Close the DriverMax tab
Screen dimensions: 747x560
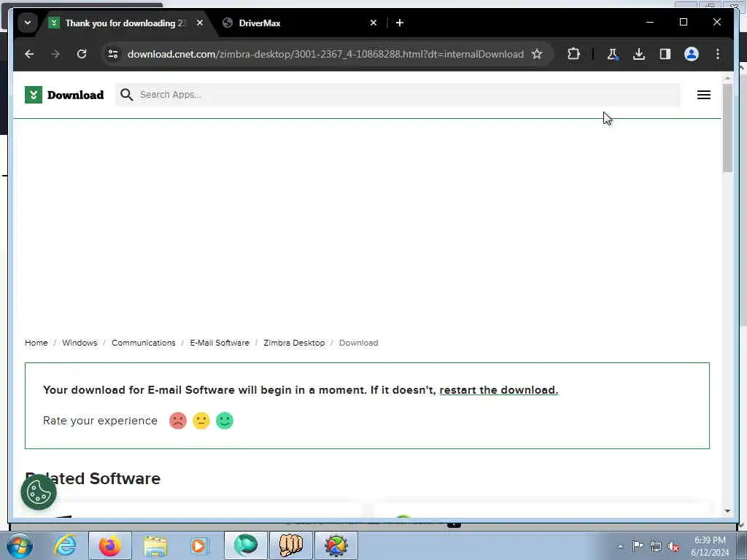pos(373,23)
